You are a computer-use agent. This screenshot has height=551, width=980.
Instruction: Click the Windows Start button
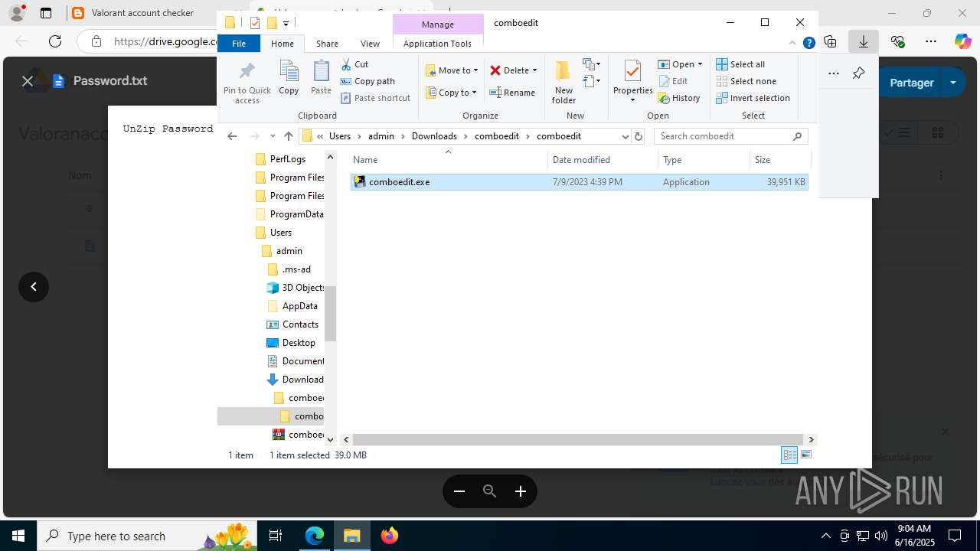[x=18, y=536]
